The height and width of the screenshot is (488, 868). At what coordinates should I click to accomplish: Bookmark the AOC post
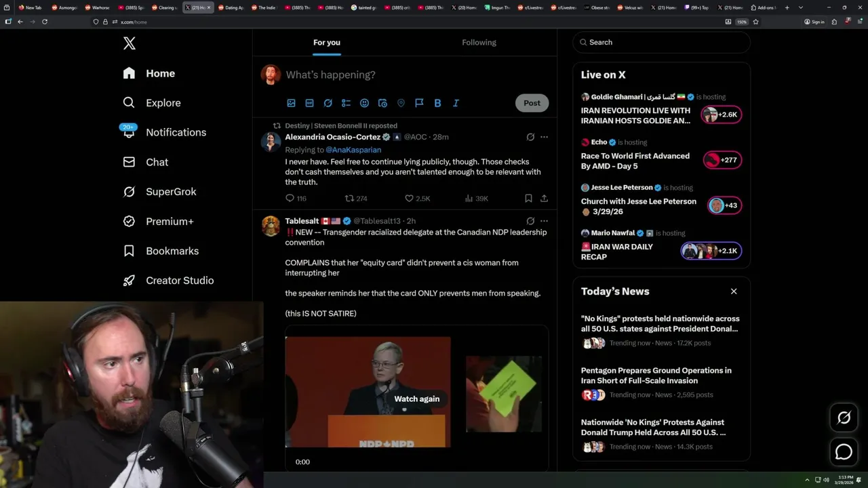pos(528,199)
